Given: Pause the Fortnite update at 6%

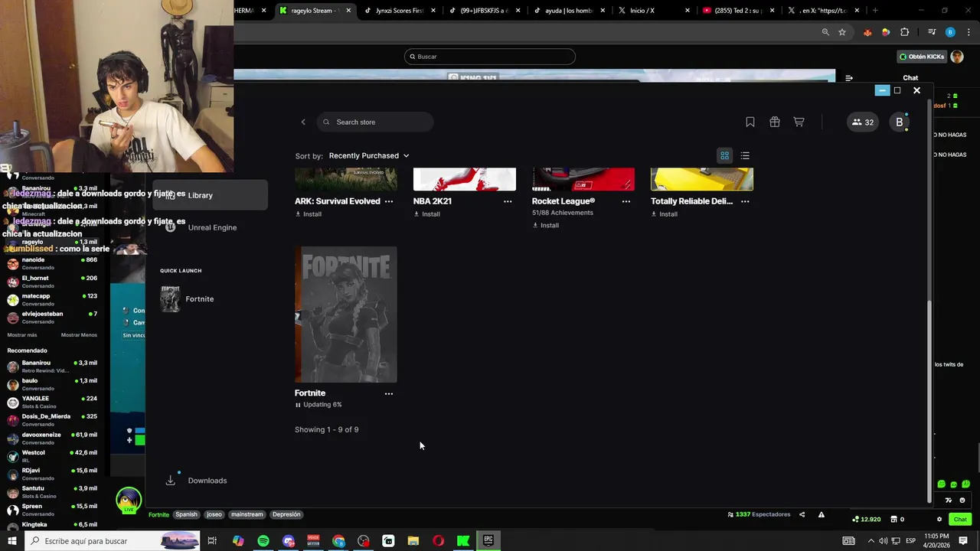Looking at the screenshot, I should coord(298,405).
